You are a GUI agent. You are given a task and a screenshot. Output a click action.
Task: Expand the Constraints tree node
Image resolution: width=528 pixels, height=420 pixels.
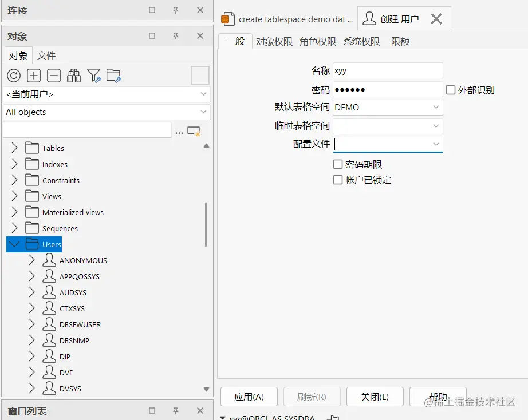[x=14, y=180]
